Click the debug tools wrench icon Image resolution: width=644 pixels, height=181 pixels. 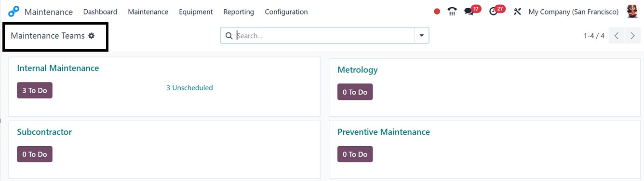tap(518, 12)
